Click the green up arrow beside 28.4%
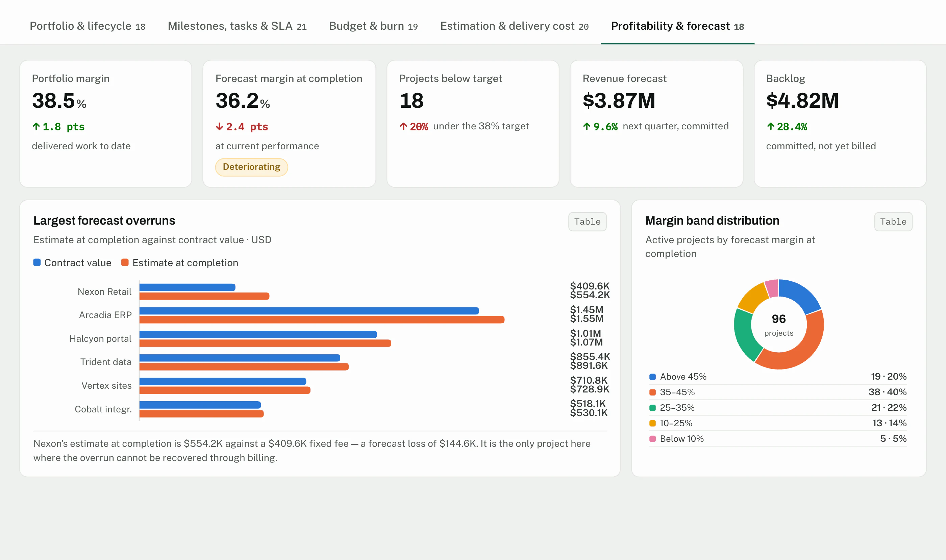The image size is (946, 560). coord(770,126)
